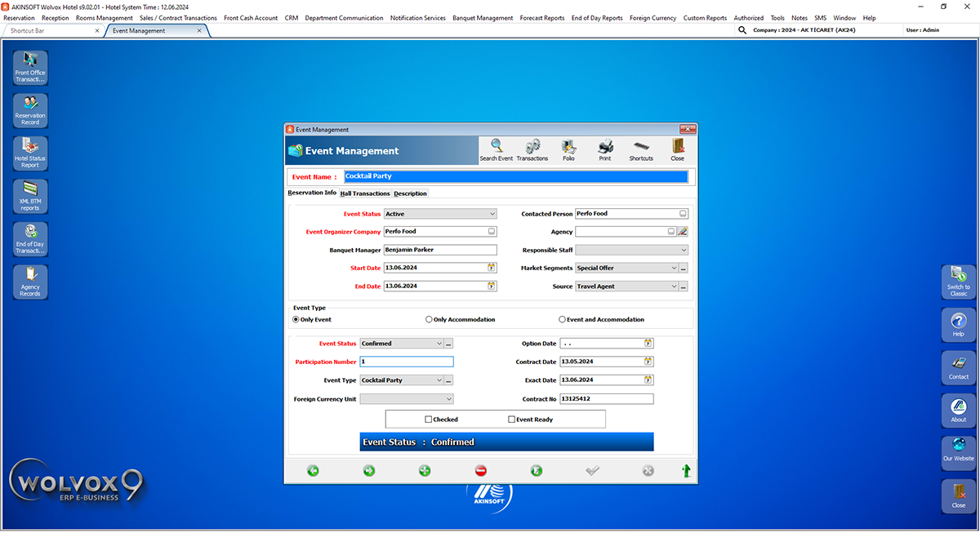Print the event using the printer icon
Viewport: 980px width, 533px height.
605,150
